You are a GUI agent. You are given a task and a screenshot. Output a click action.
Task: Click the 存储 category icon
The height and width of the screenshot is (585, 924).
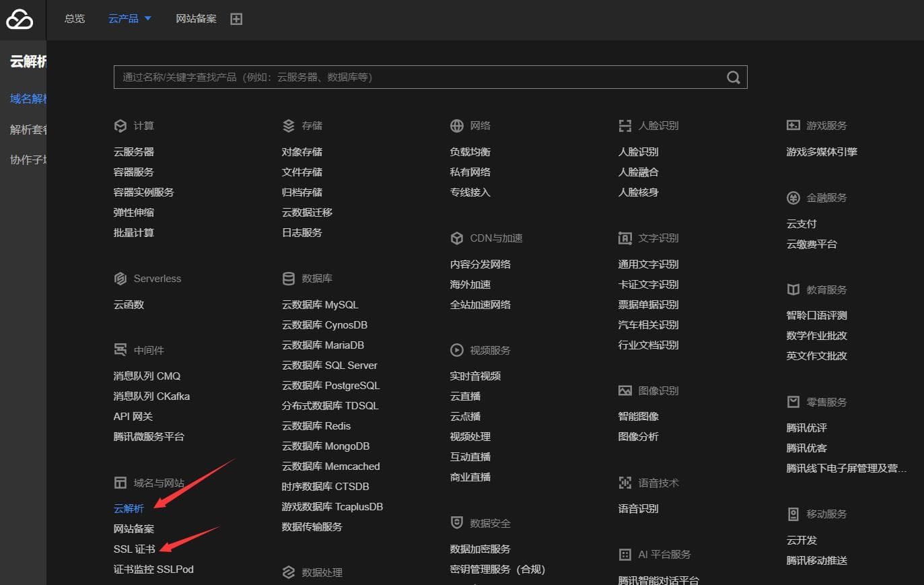coord(289,126)
